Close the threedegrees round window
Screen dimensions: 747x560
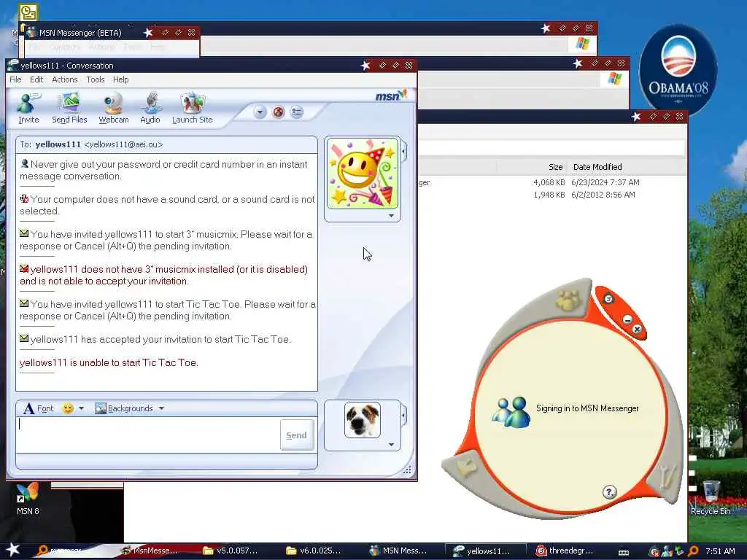[637, 329]
